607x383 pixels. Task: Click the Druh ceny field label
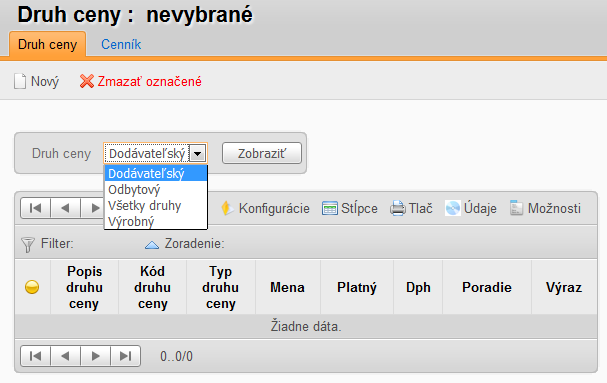click(61, 153)
